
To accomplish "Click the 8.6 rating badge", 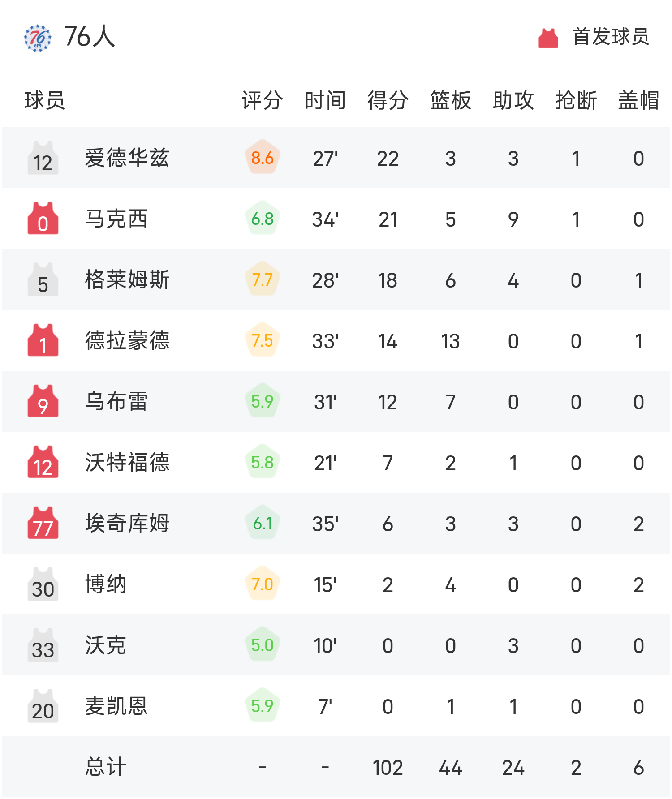I will (263, 158).
